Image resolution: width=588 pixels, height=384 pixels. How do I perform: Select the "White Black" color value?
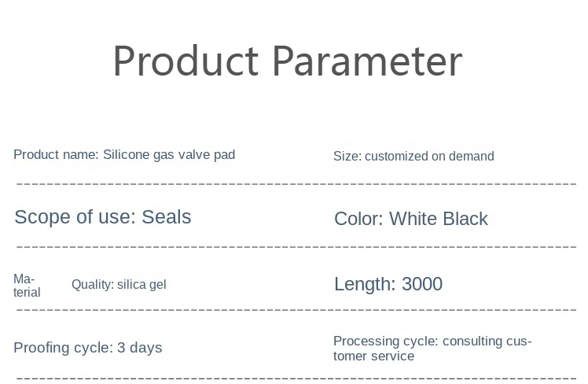coord(439,219)
